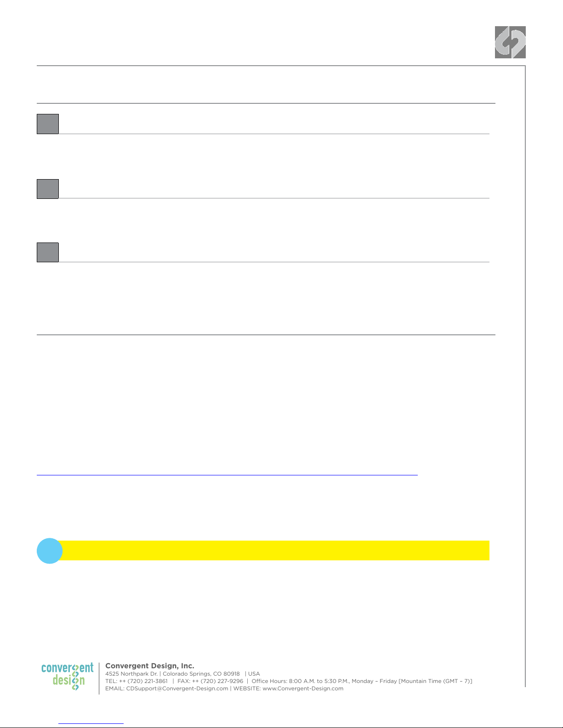
Task: Click the CDSupport@Convergent-Design.com email address
Action: (x=177, y=688)
